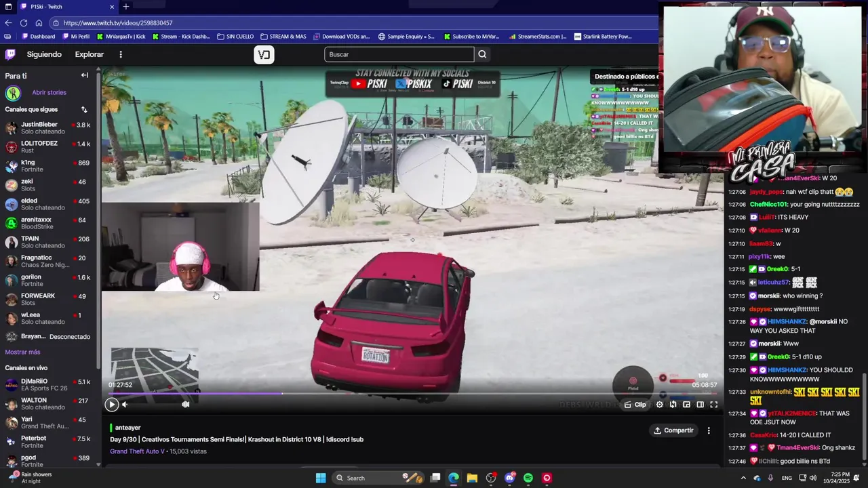
Task: Click the anteayer channel name
Action: pyautogui.click(x=127, y=428)
